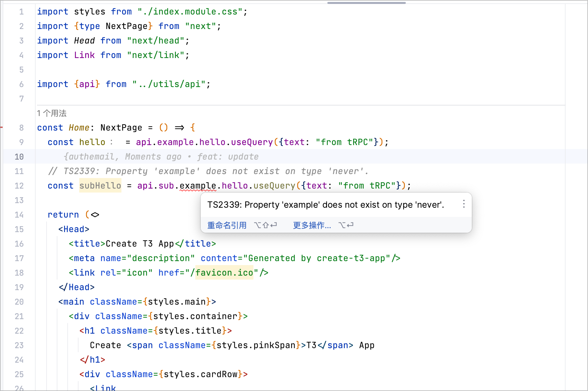588x391 pixels.
Task: Select the highlighted 'subHello' identifier
Action: 100,186
